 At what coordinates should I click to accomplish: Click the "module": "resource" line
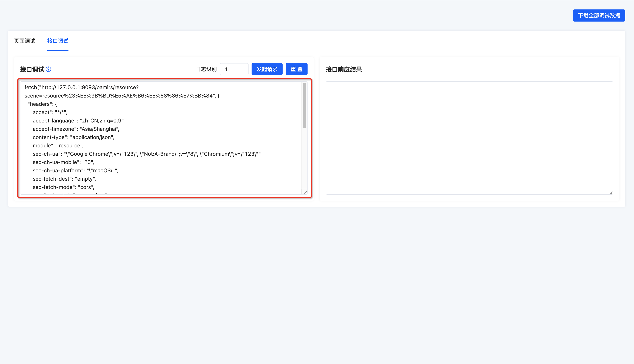57,146
